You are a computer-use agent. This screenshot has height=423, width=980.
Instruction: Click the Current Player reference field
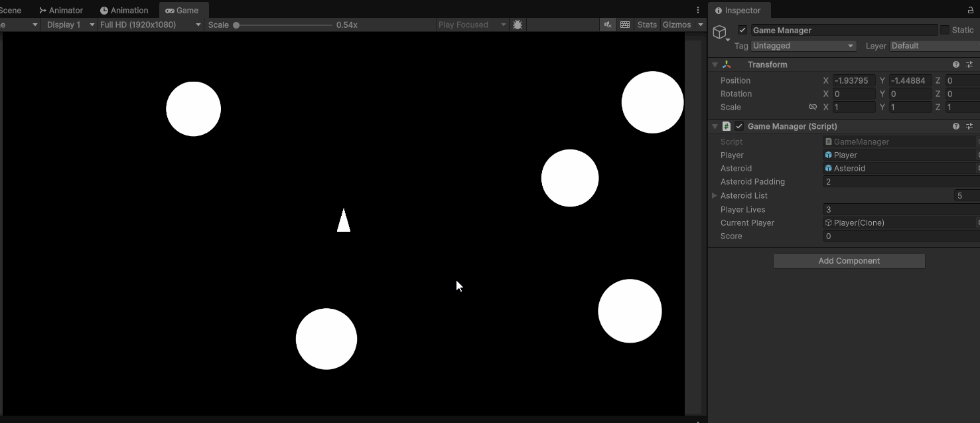point(901,222)
